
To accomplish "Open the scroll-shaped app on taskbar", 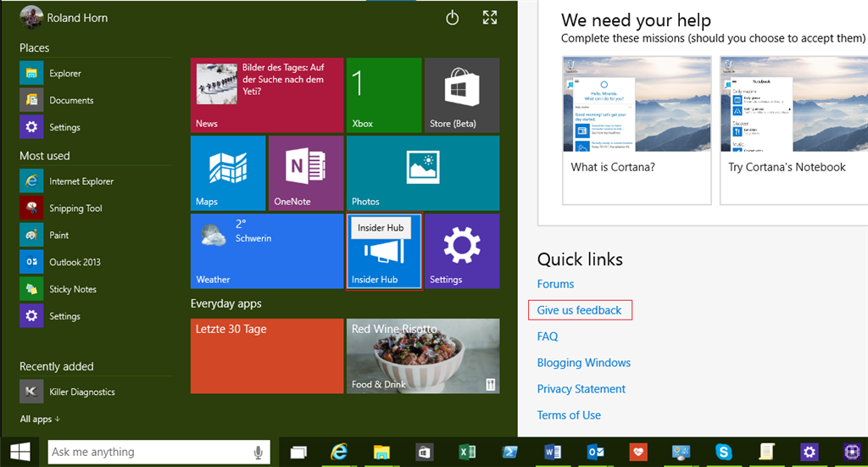I will pos(766,453).
